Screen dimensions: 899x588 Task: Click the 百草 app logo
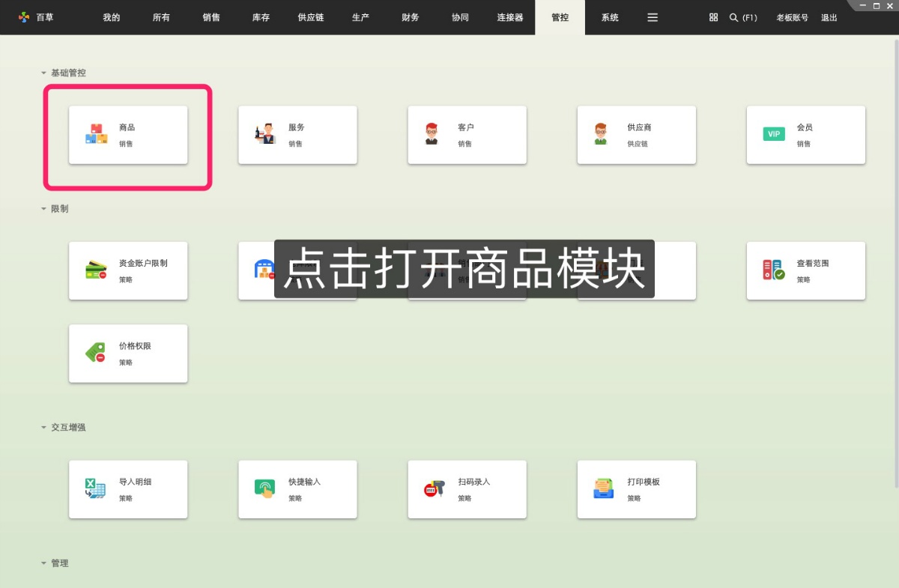pos(24,17)
